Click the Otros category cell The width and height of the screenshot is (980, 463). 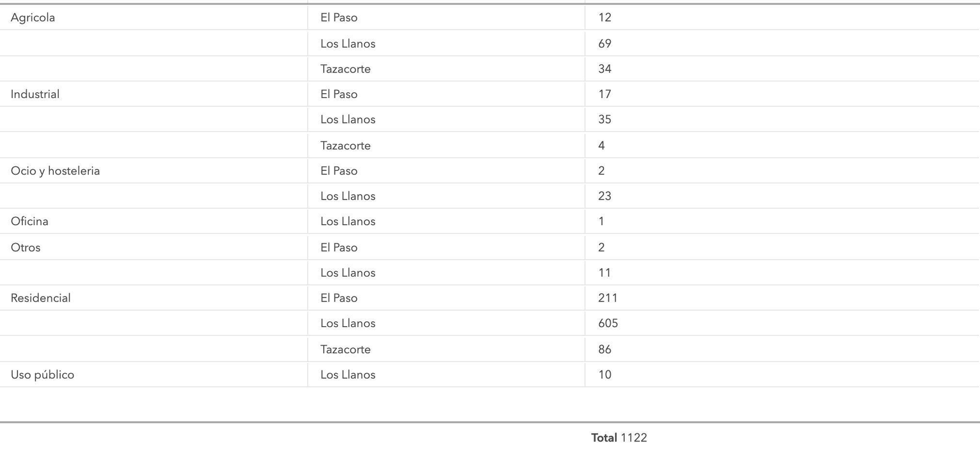coord(25,247)
